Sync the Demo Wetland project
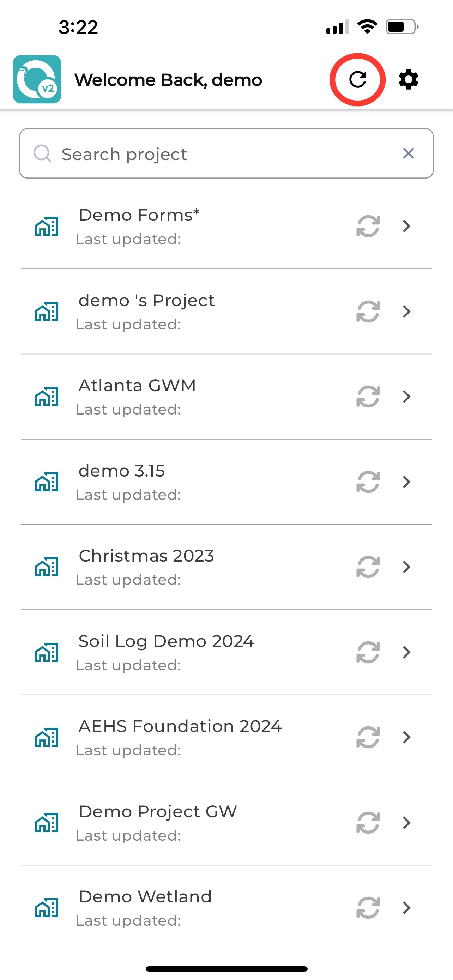453x980 pixels. 368,908
